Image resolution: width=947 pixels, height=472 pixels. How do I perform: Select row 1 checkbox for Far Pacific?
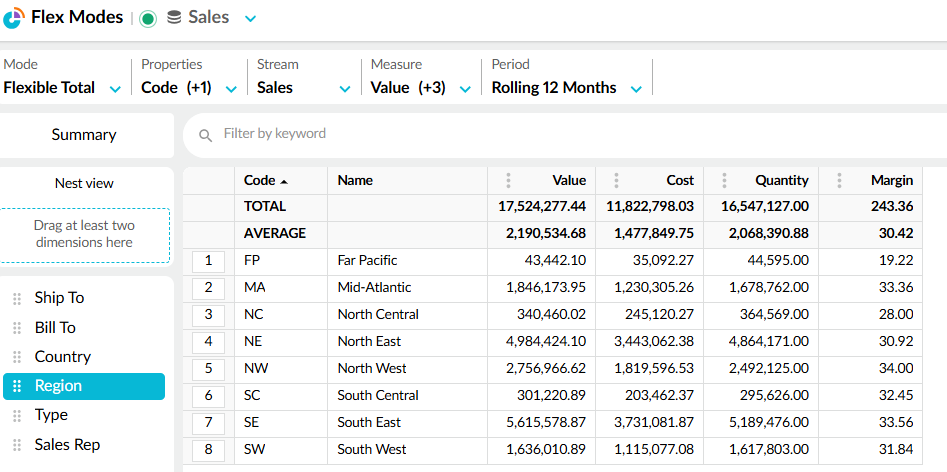pyautogui.click(x=208, y=261)
